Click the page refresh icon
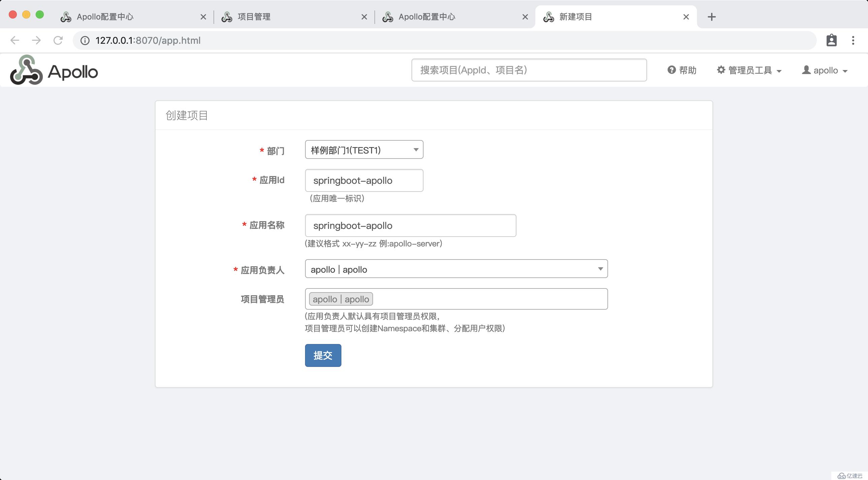868x480 pixels. (x=58, y=40)
